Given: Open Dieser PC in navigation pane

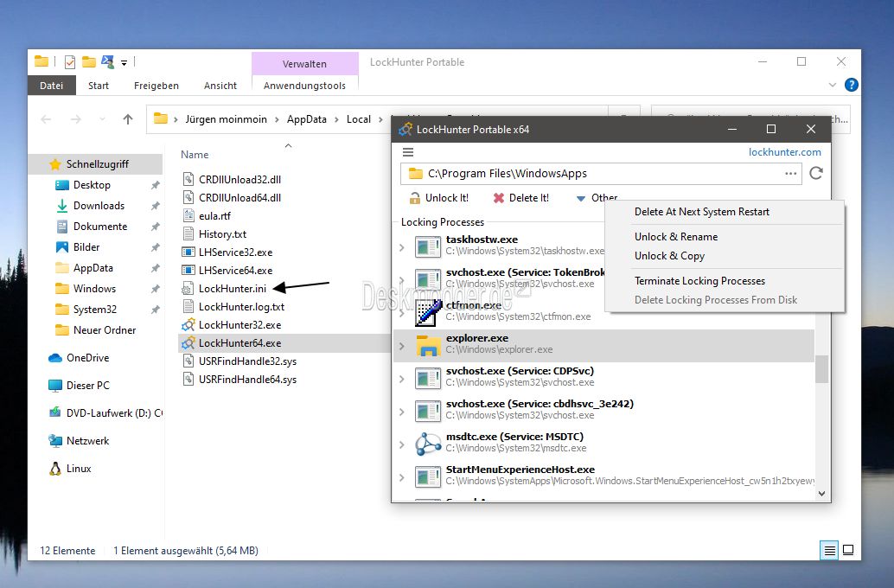Looking at the screenshot, I should pyautogui.click(x=88, y=386).
